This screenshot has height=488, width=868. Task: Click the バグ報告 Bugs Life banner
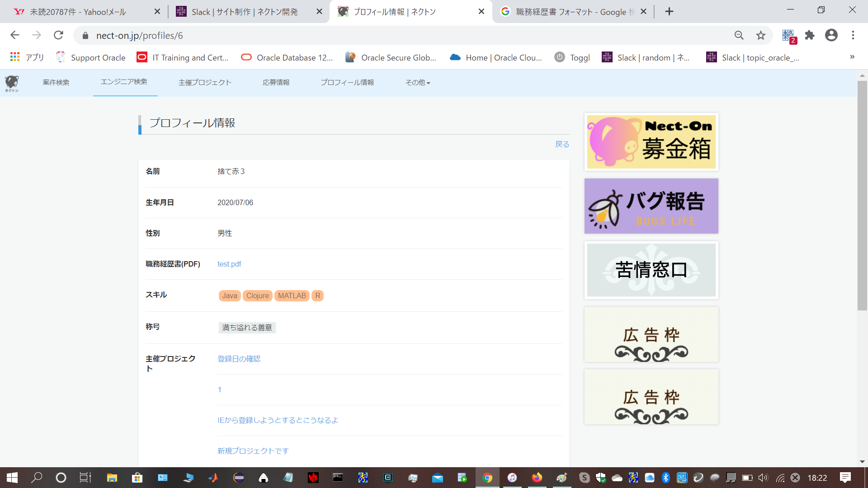(x=651, y=206)
